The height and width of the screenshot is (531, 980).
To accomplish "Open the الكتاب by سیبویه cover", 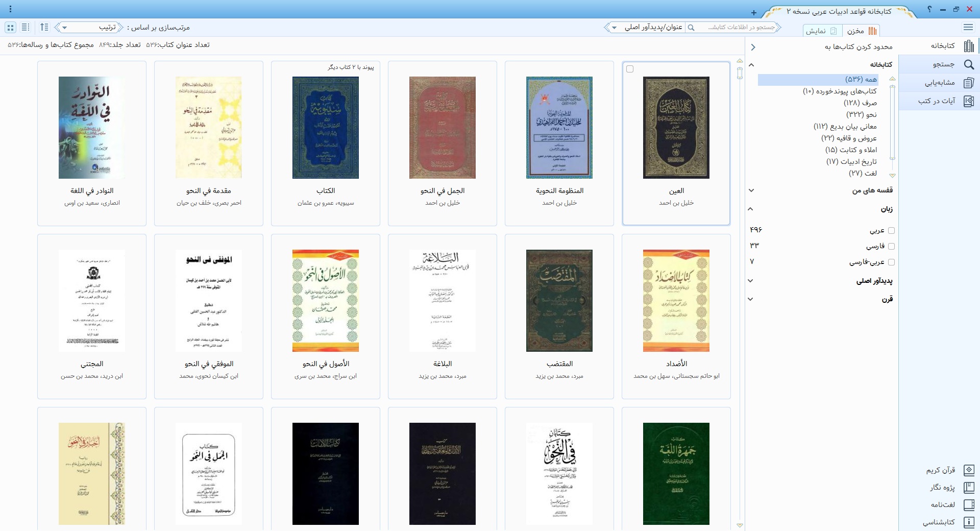I will [326, 128].
